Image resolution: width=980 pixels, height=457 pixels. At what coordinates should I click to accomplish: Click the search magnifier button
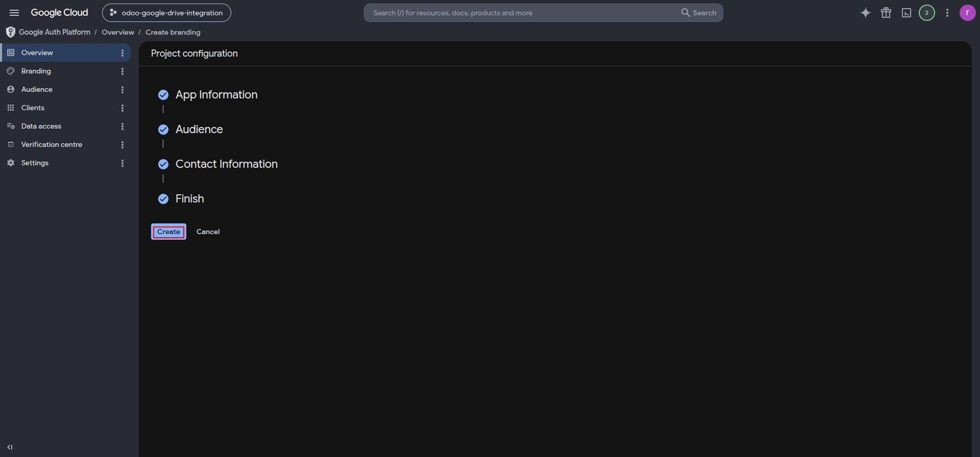pos(699,13)
